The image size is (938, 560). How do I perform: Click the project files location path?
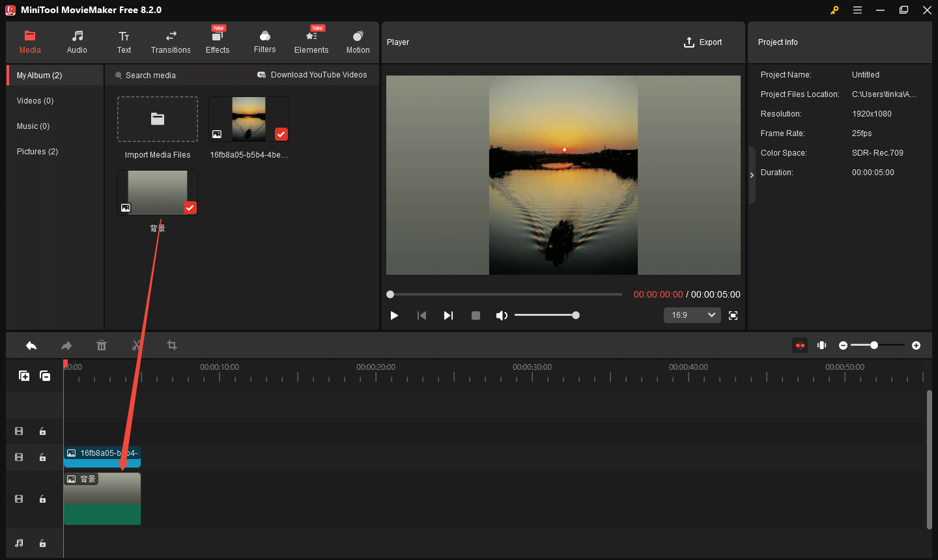(x=884, y=94)
